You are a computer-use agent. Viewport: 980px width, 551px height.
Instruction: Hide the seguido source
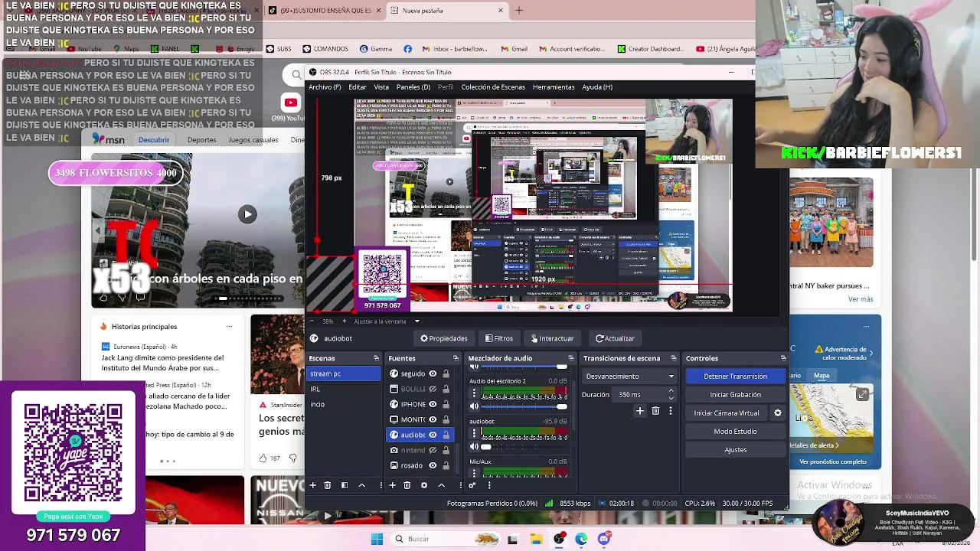point(433,373)
